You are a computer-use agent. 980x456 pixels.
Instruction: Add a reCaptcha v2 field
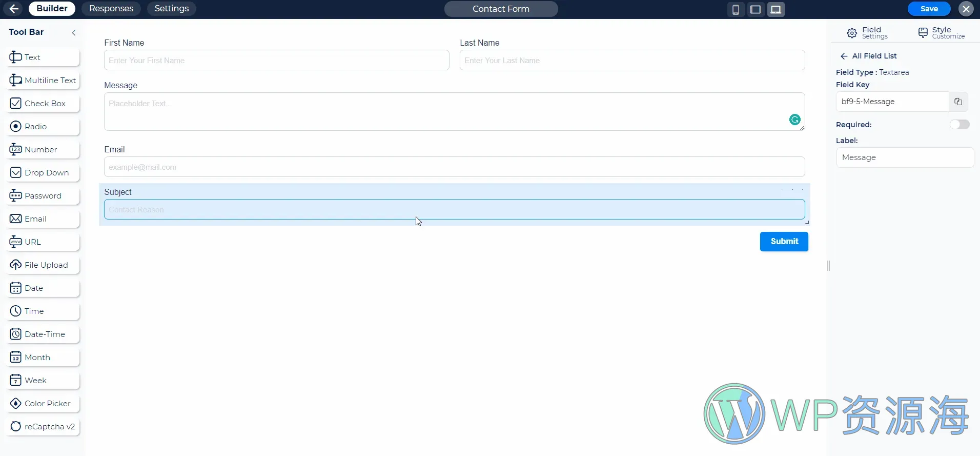(44, 427)
